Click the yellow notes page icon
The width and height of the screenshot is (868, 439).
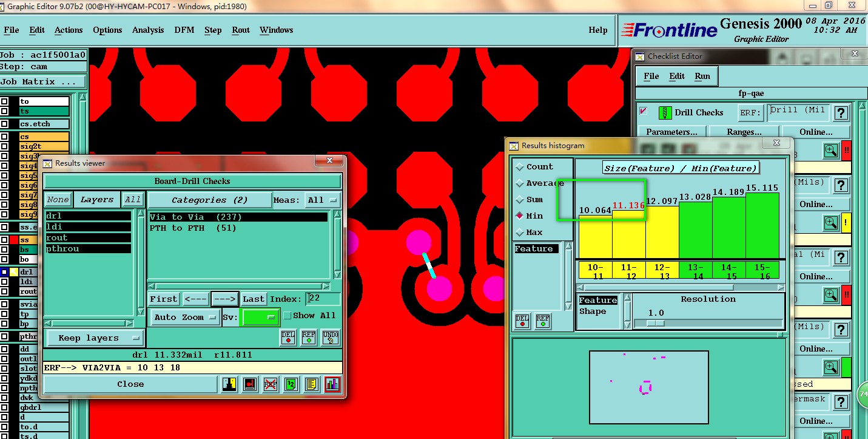[312, 384]
